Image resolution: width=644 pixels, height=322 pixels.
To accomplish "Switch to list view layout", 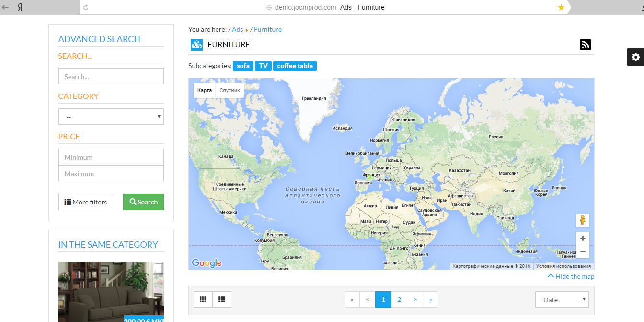I will point(222,299).
